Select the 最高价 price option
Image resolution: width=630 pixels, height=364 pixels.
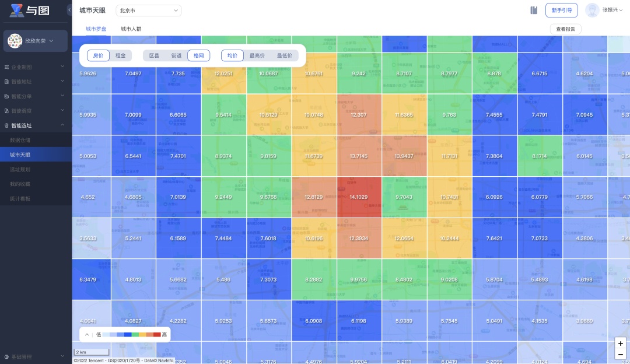click(257, 55)
